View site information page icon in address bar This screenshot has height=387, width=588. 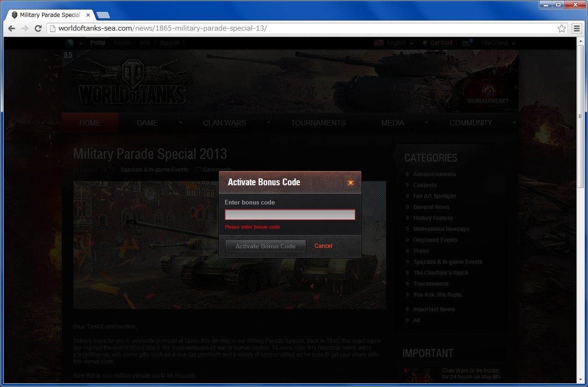(53, 29)
